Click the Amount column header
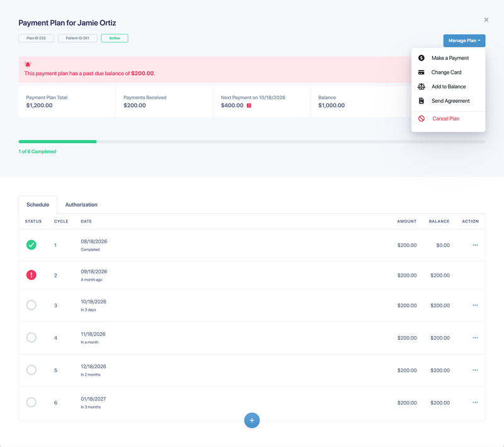The height and width of the screenshot is (447, 504). click(406, 221)
